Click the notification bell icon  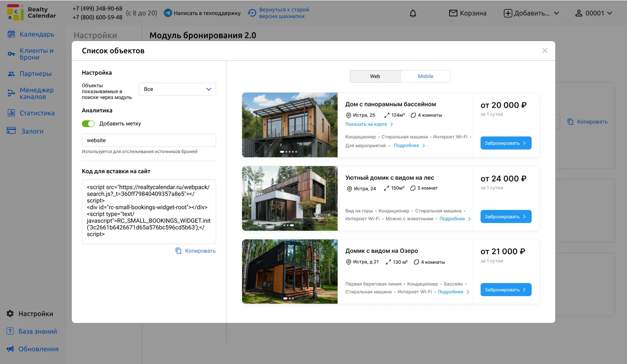coord(413,13)
